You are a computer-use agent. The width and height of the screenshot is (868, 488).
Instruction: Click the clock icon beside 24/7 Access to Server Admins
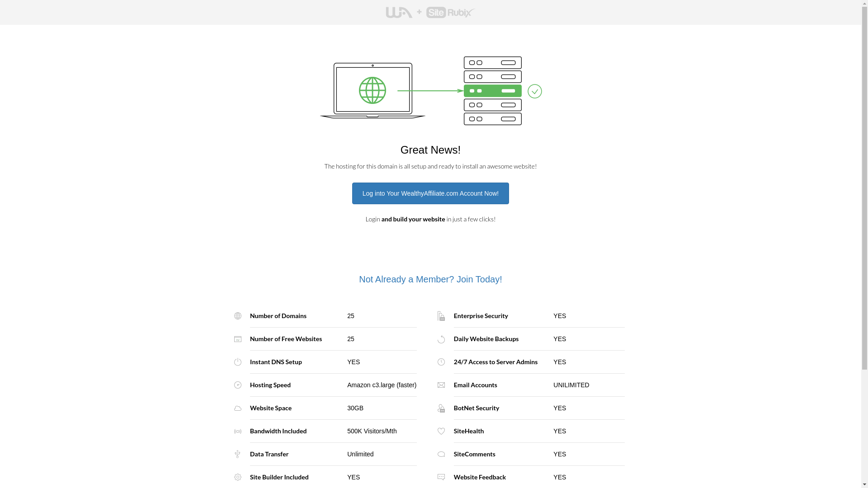click(x=441, y=362)
